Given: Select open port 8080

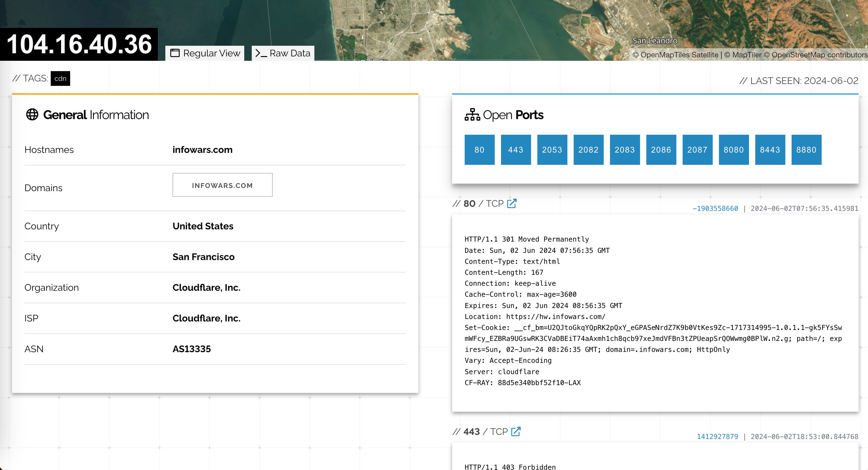Looking at the screenshot, I should pyautogui.click(x=734, y=150).
